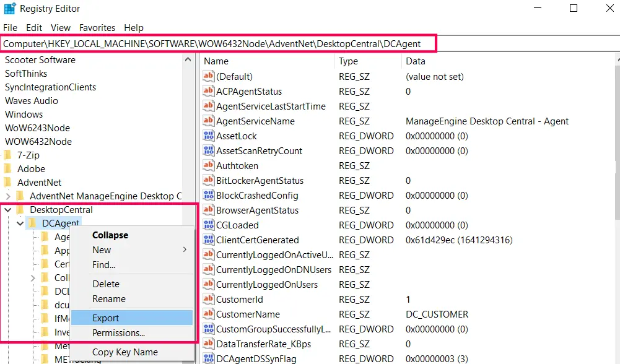Collapse the DCAgent node chevron
The image size is (620, 364).
coord(20,223)
